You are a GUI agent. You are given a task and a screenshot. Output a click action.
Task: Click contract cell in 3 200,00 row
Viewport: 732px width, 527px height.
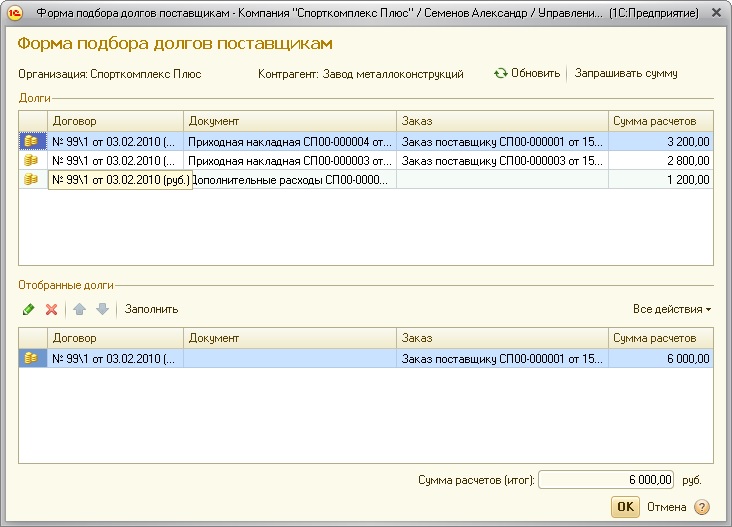click(x=115, y=141)
